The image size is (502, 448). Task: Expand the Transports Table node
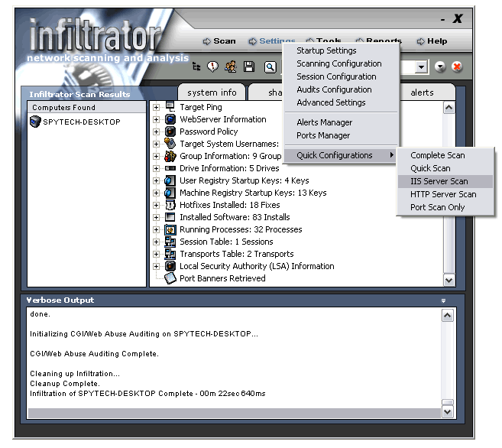(156, 255)
